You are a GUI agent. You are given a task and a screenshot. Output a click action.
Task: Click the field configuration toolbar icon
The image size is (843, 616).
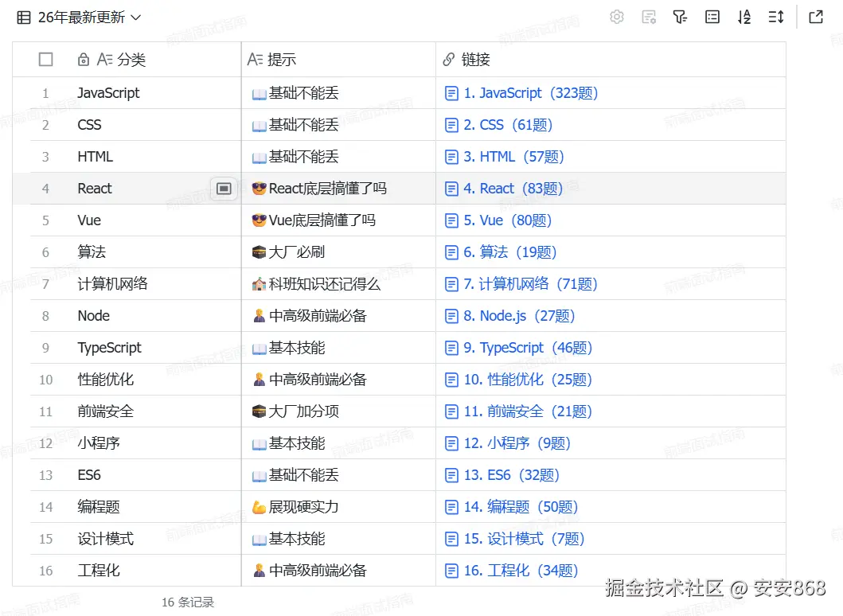pos(649,18)
